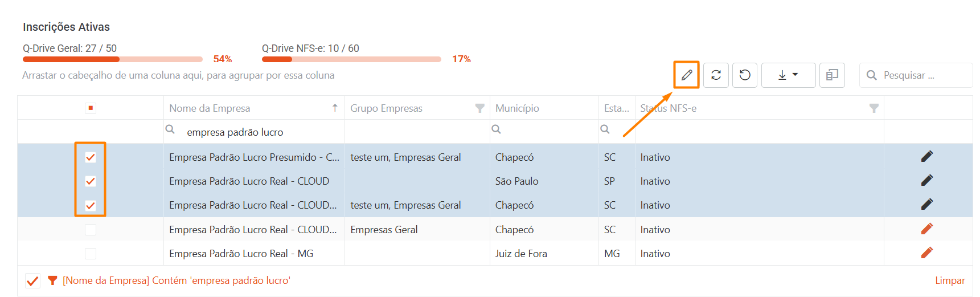Open the export download dropdown
The image size is (980, 297).
(788, 75)
